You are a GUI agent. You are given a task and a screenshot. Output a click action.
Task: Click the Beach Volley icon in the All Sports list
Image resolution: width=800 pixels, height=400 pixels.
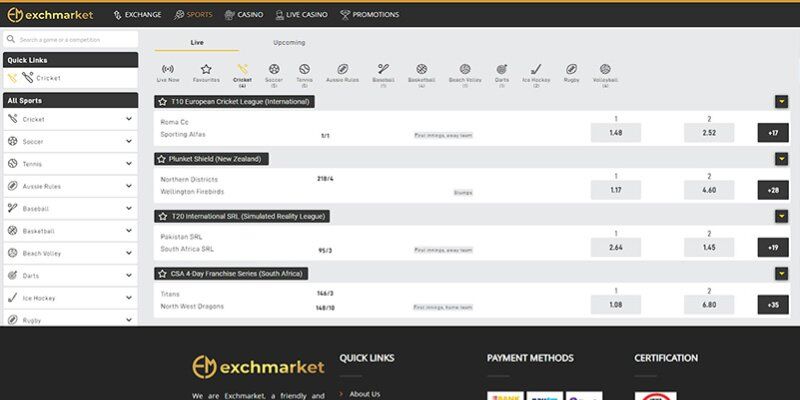click(x=13, y=253)
